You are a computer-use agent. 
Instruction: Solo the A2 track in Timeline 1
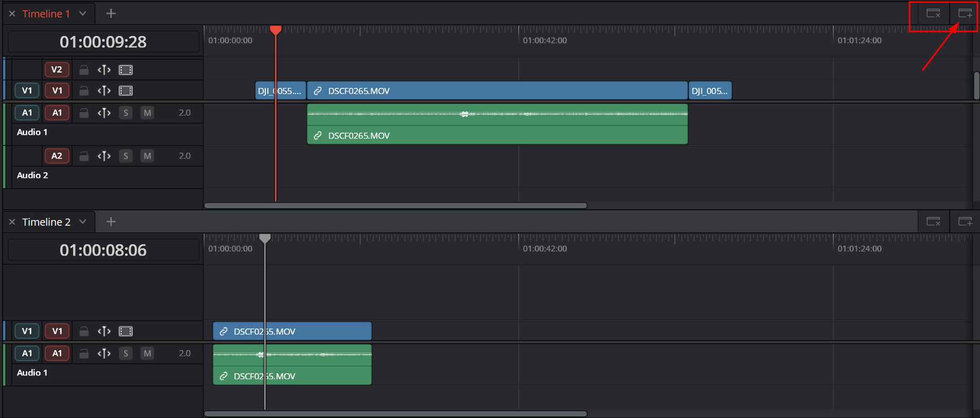126,156
